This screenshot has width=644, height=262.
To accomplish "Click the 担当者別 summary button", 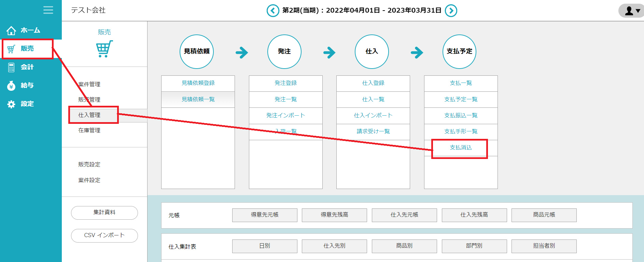I will click(x=544, y=246).
